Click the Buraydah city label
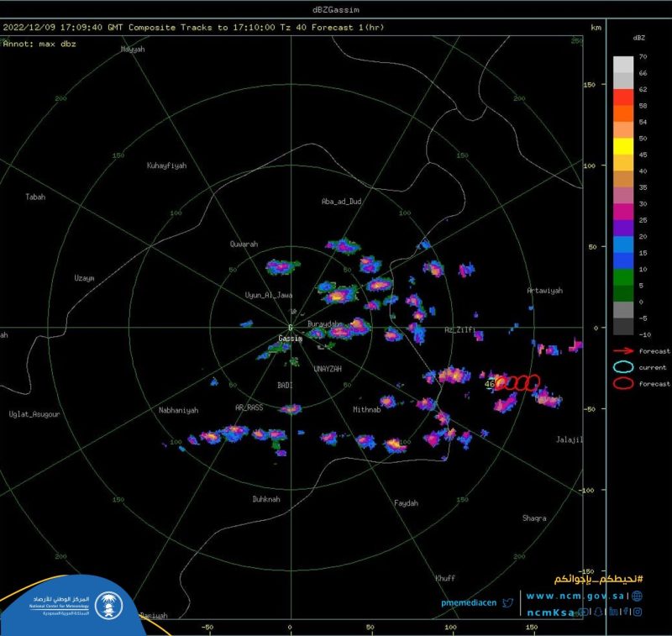Image resolution: width=672 pixels, height=636 pixels. pyautogui.click(x=325, y=324)
